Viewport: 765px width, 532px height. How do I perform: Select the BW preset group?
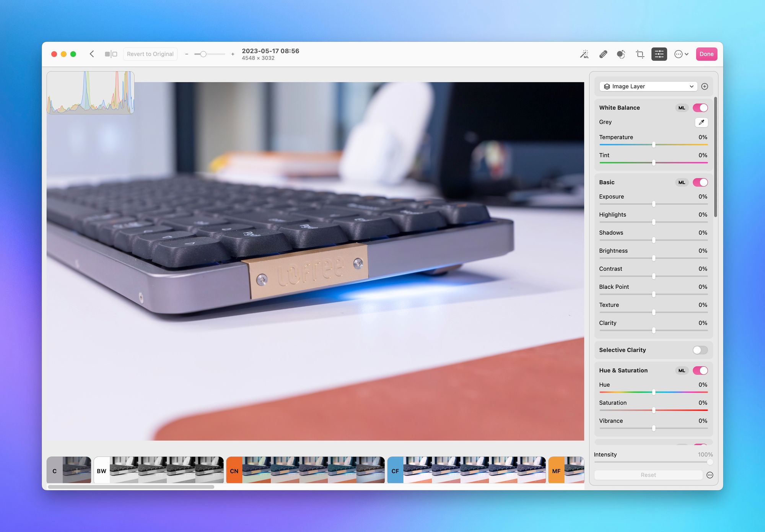point(102,471)
